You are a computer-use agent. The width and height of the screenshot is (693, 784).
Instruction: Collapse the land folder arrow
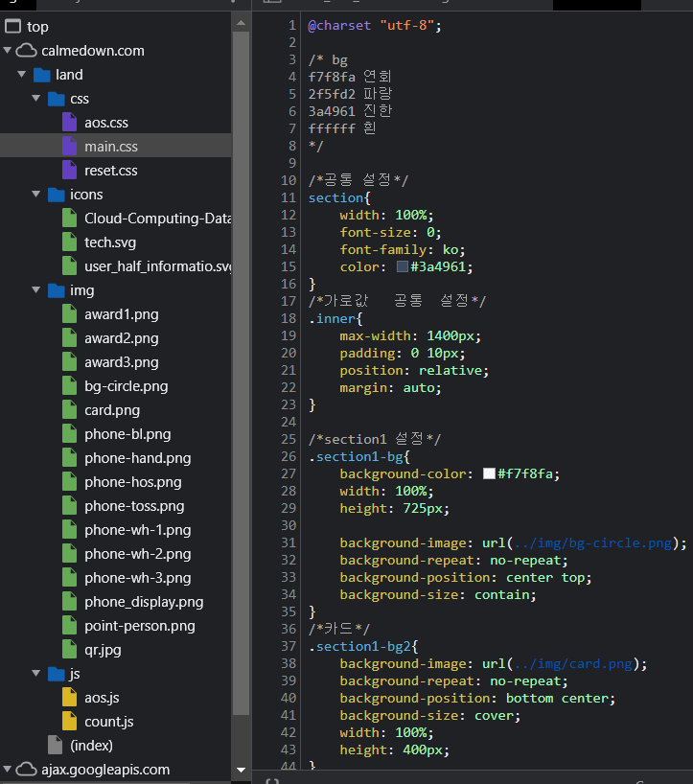21,74
